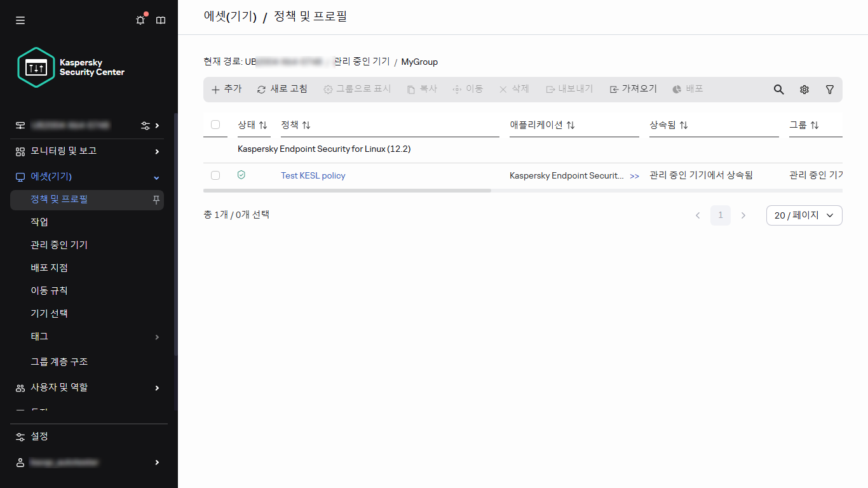Click the 가져오기 import icon

coord(613,89)
